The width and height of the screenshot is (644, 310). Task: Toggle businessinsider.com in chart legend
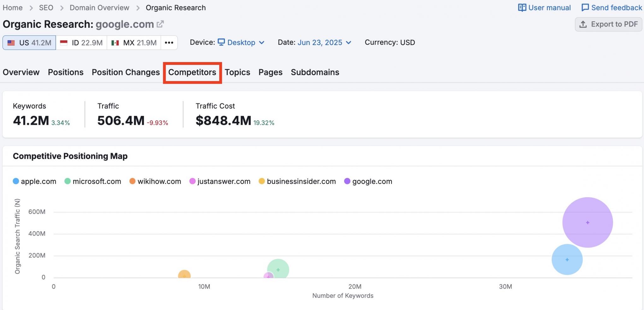[x=297, y=181]
